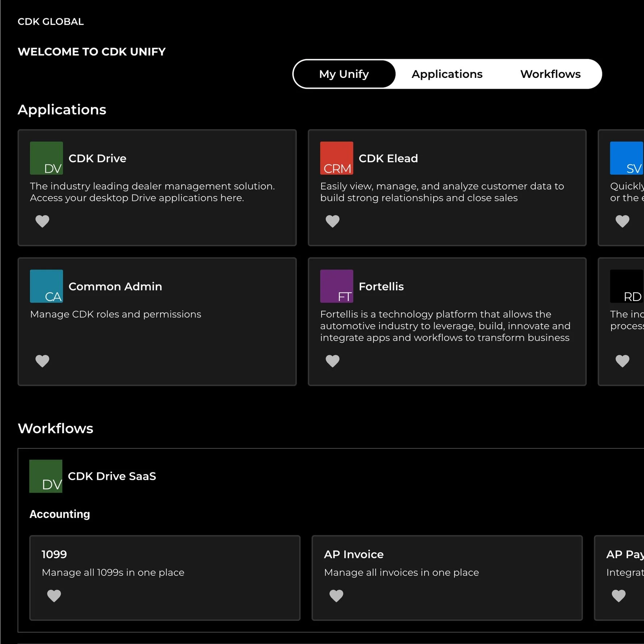Toggle the heart on the 1099 card
The image size is (644, 644).
coord(54,595)
